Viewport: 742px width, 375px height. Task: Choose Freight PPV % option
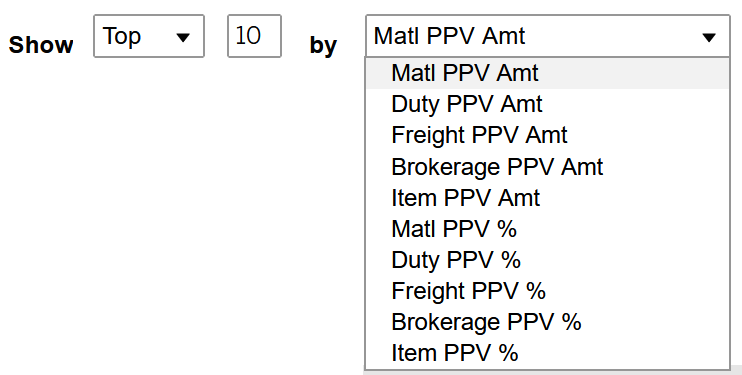tap(548, 291)
